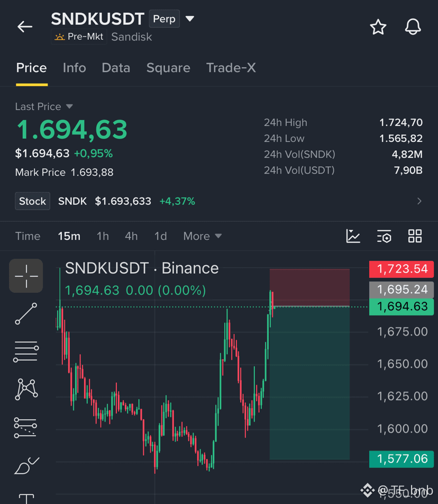
Task: Select the horizontal lines drawing tool
Action: click(26, 352)
